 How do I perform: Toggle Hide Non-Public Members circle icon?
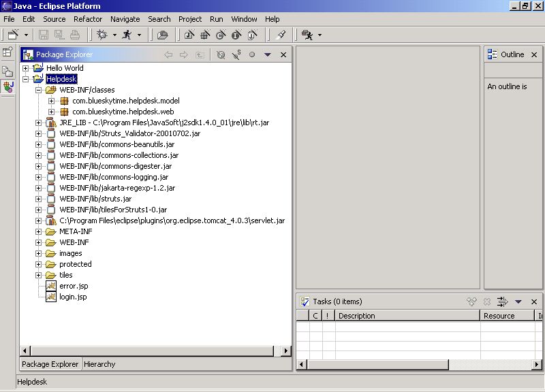click(x=252, y=54)
